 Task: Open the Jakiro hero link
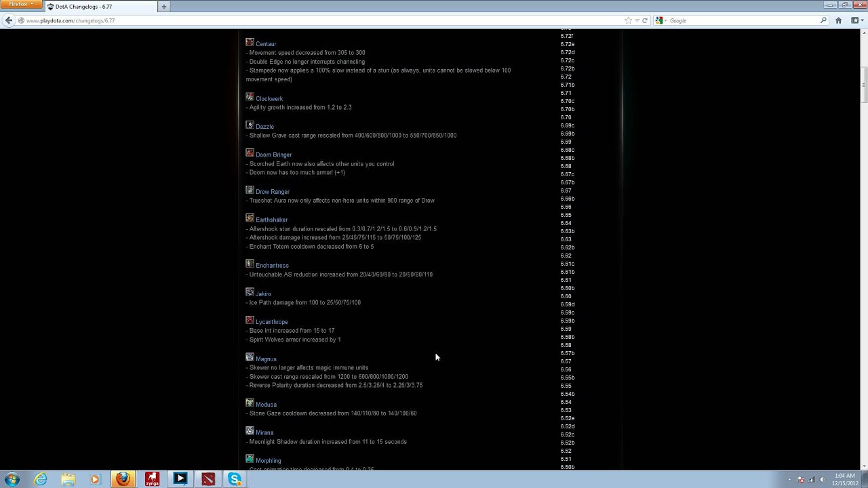pos(263,294)
